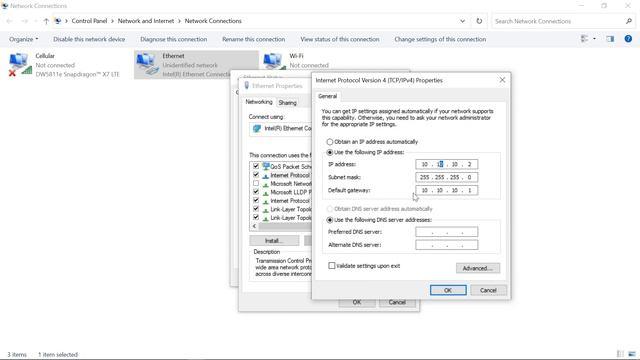This screenshot has width=640, height=360.
Task: Switch to large icons view in status bar
Action: [632, 354]
